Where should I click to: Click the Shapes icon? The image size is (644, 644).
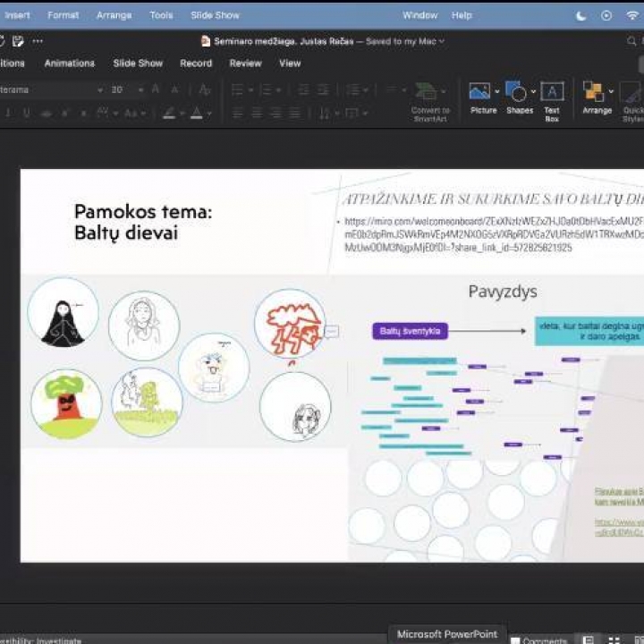(x=516, y=91)
